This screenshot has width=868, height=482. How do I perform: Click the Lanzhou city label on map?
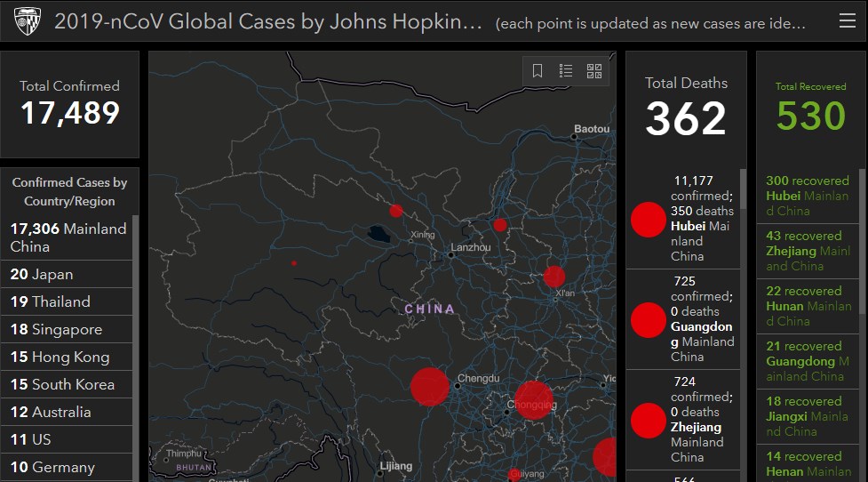coord(471,247)
